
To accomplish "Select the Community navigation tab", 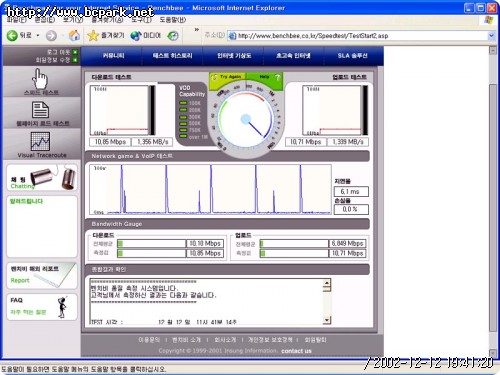I will pyautogui.click(x=113, y=56).
